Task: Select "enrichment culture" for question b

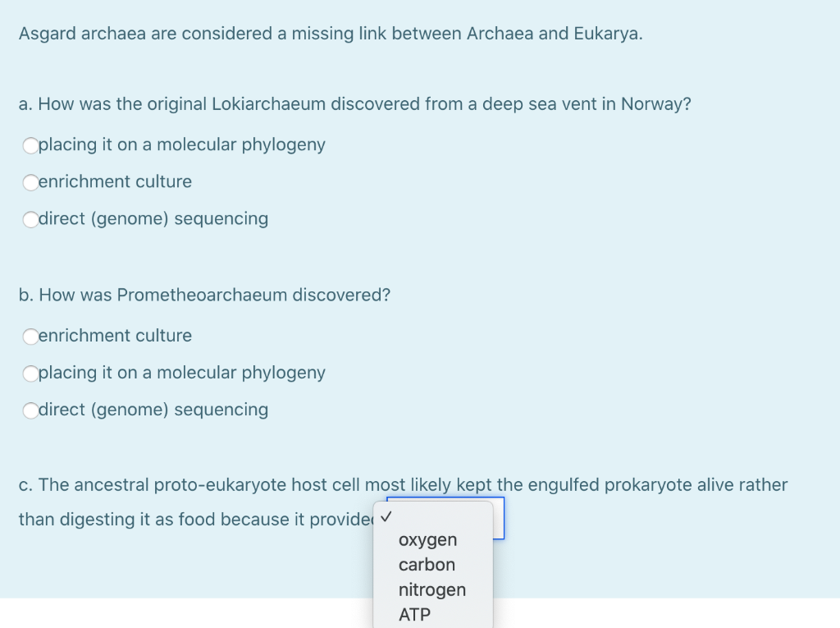Action: [x=31, y=336]
